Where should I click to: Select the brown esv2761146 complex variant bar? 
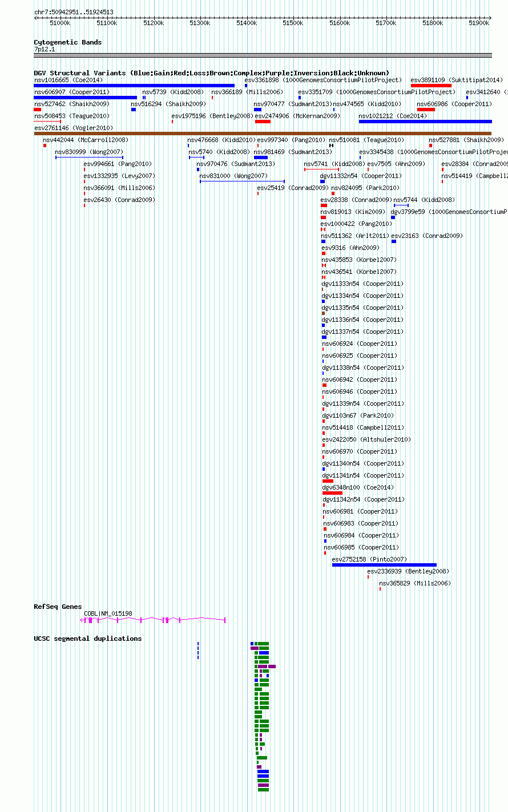tap(263, 134)
